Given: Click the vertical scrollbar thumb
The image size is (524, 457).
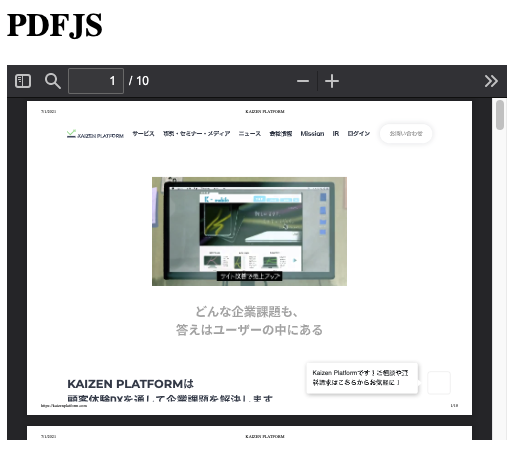Looking at the screenshot, I should 500,115.
